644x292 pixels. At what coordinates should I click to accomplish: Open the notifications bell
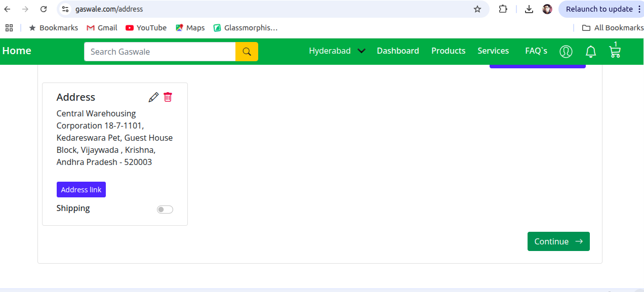click(590, 51)
